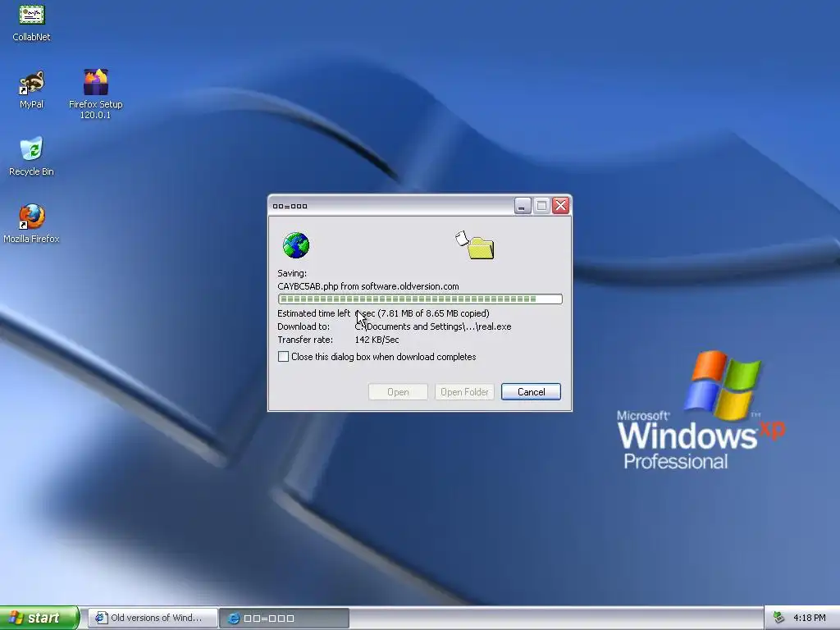Click the '142 KB/Sec' transfer rate value
The height and width of the screenshot is (630, 840).
click(377, 340)
